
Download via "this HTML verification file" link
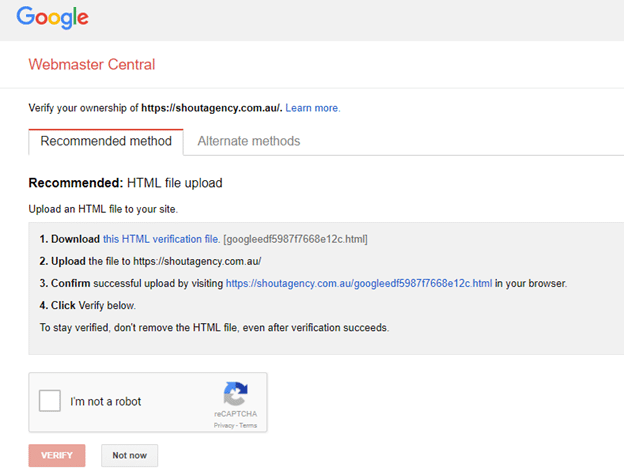(x=160, y=240)
